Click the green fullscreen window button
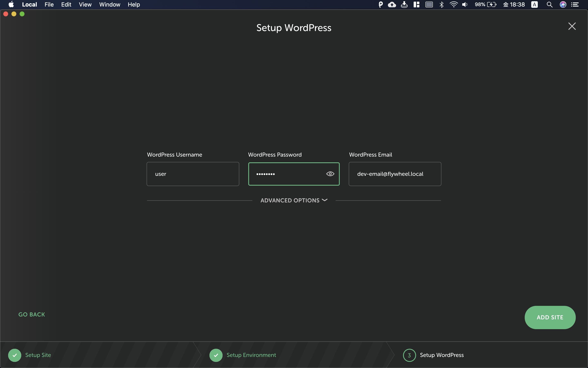The image size is (588, 368). [22, 14]
